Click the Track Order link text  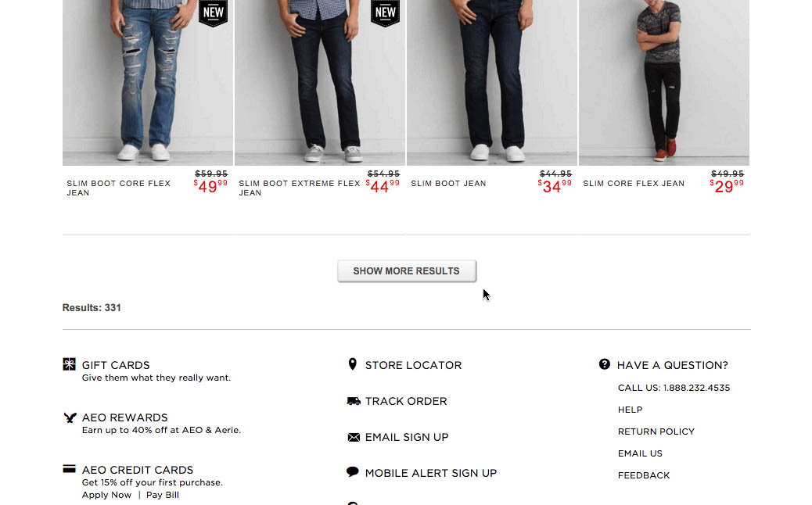coord(406,401)
